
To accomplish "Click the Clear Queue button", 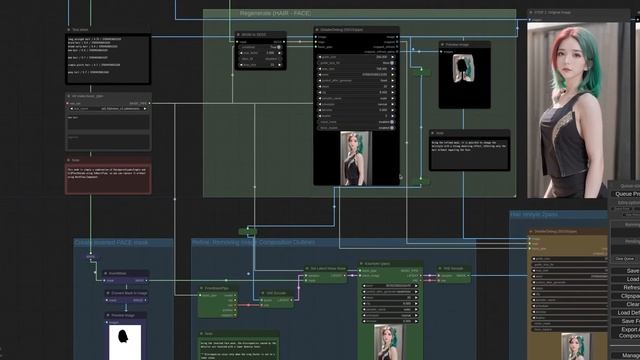I will tap(624, 259).
